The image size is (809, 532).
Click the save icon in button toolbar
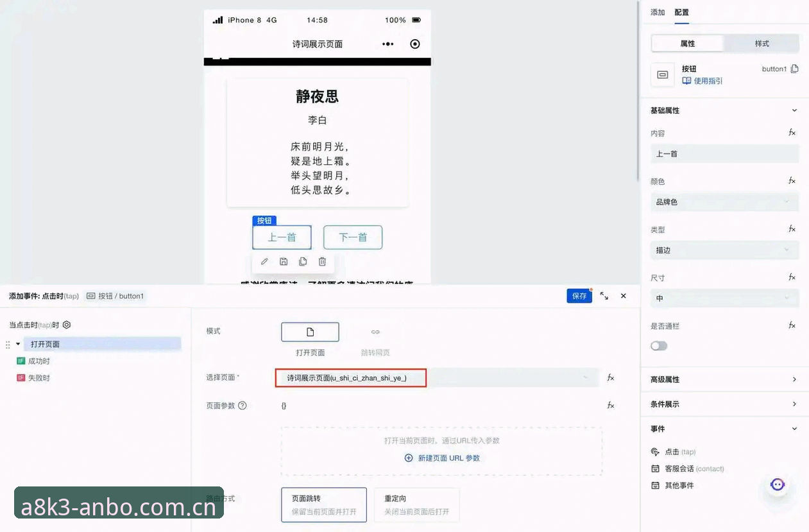tap(284, 261)
